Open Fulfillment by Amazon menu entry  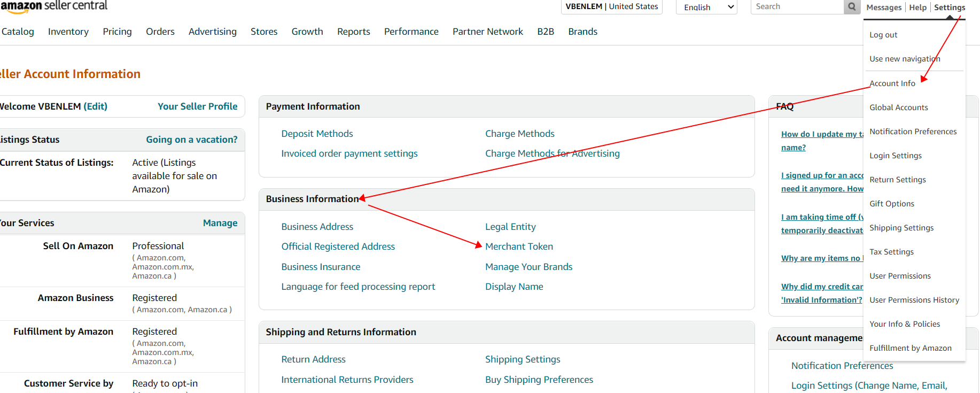point(911,348)
